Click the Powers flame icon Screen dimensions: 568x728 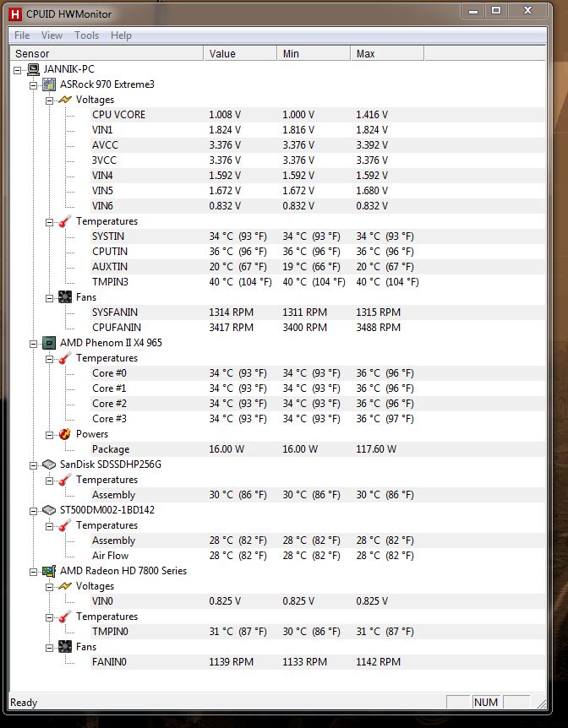(65, 434)
